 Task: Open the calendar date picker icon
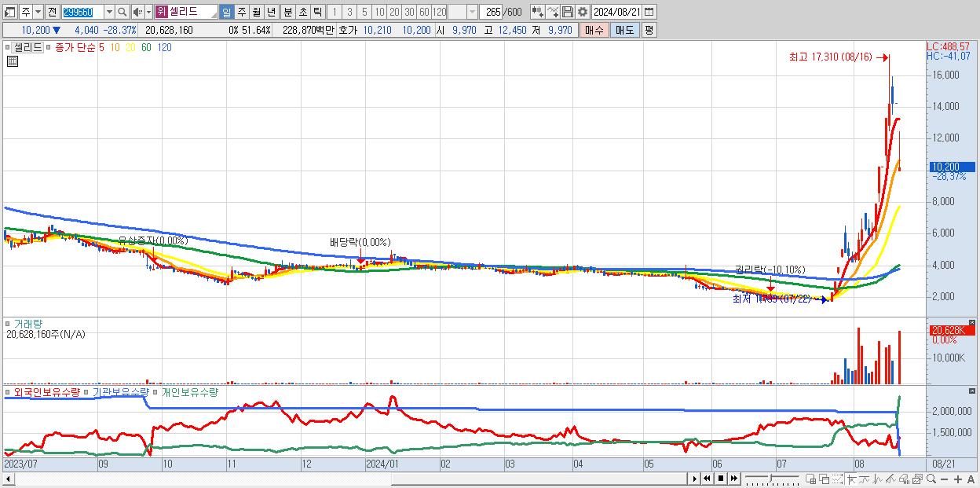click(x=650, y=12)
